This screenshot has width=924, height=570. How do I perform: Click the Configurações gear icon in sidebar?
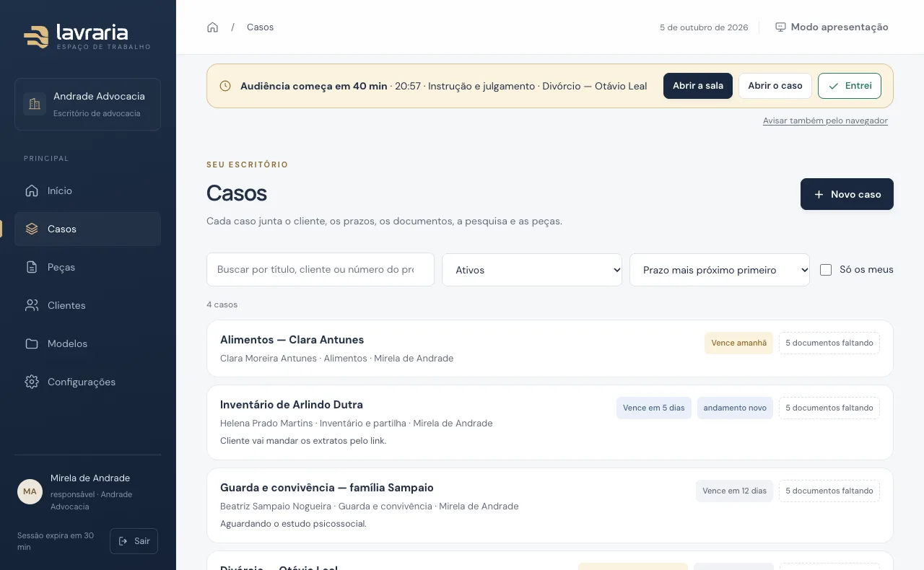coord(32,382)
